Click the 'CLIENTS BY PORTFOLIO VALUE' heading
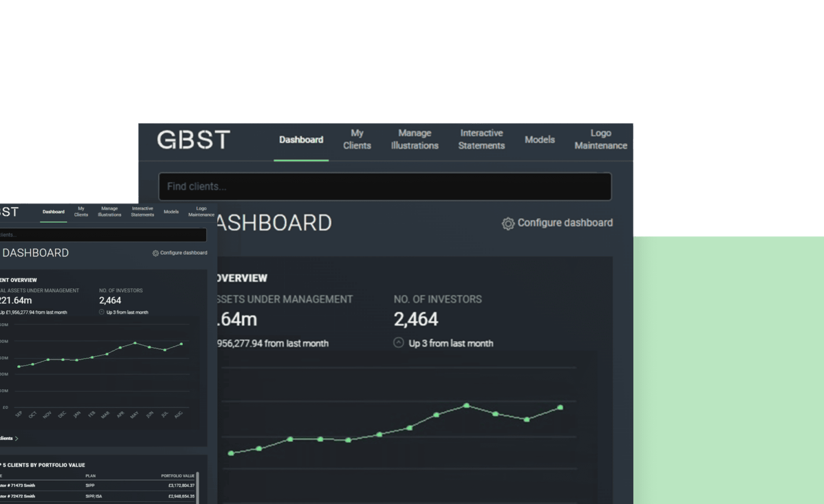Image resolution: width=824 pixels, height=504 pixels. click(46, 465)
